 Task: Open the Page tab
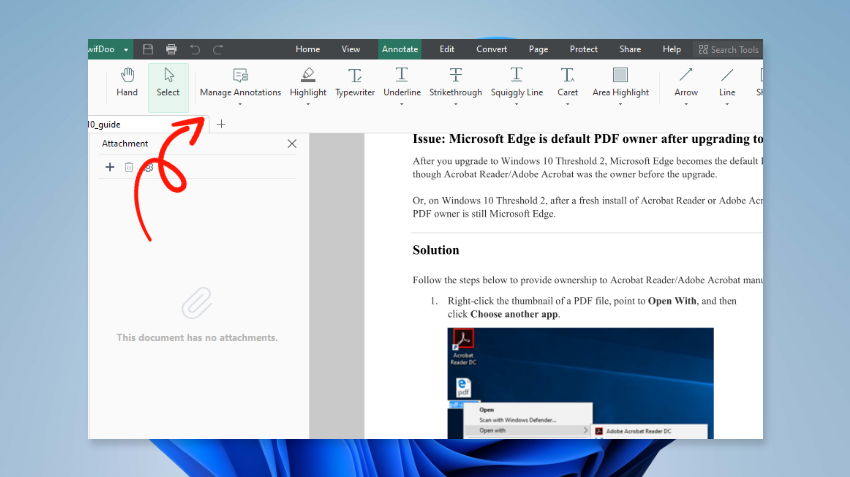coord(538,49)
